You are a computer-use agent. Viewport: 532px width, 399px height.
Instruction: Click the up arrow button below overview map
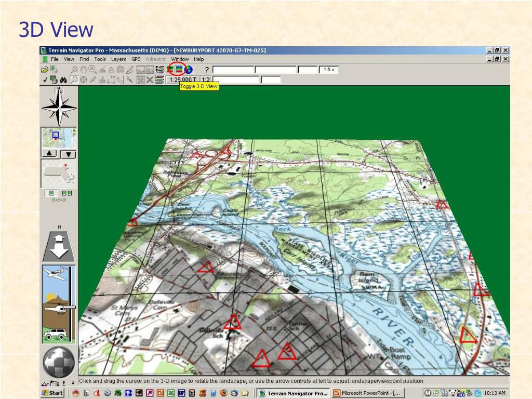[x=49, y=153]
